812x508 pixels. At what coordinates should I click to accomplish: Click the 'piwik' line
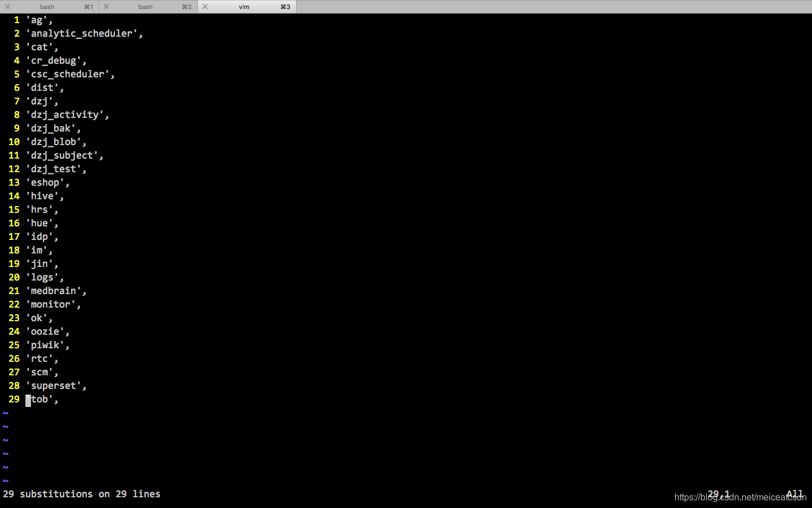(47, 345)
